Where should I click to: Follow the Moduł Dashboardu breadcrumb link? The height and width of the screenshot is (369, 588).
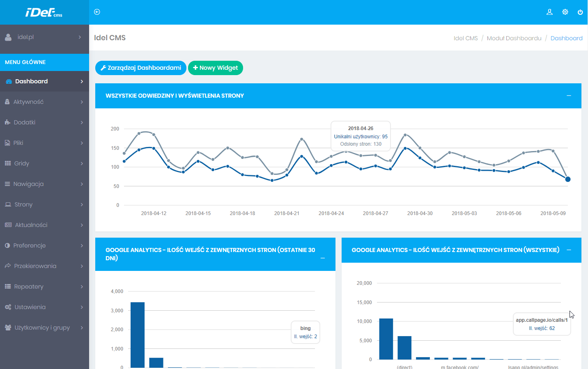click(x=514, y=38)
